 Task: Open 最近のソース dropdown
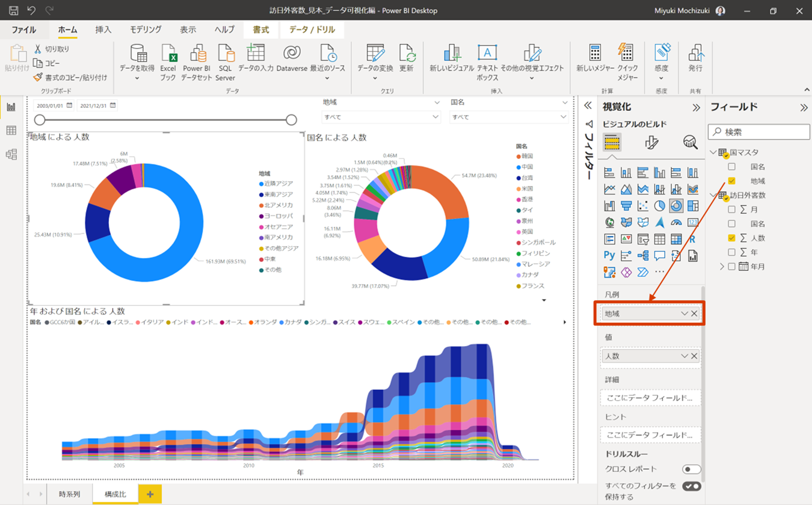tap(327, 78)
